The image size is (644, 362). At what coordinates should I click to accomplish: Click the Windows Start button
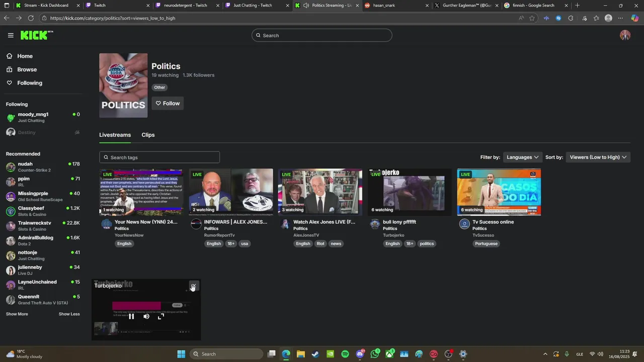pos(181,354)
